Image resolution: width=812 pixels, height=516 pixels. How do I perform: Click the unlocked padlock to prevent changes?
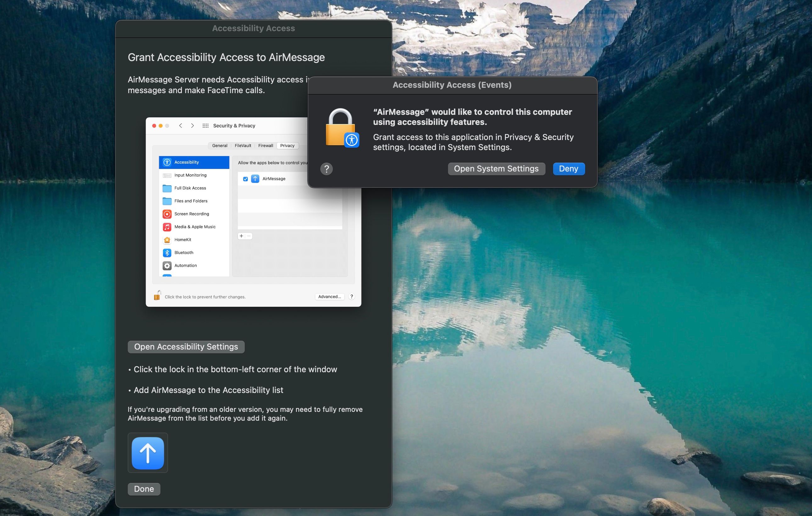pos(157,296)
